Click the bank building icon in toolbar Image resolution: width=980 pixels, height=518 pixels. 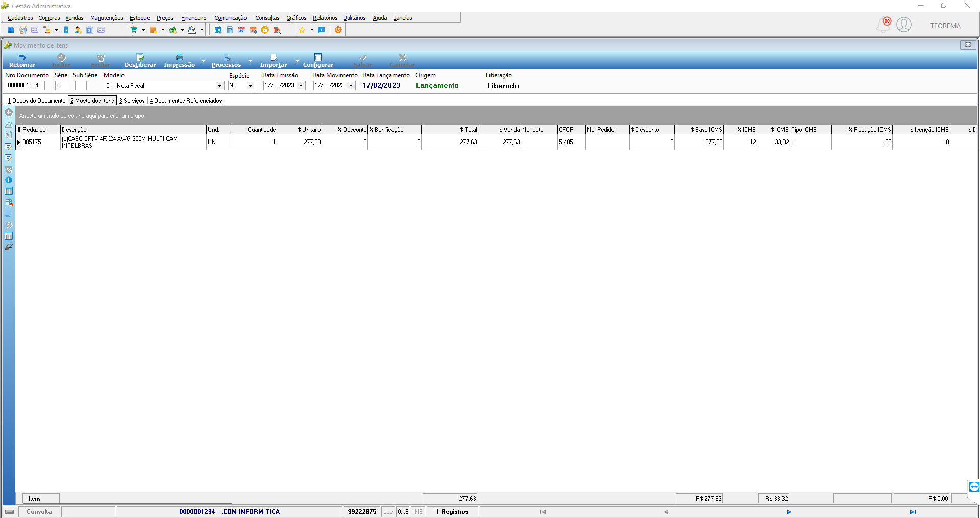pos(89,30)
